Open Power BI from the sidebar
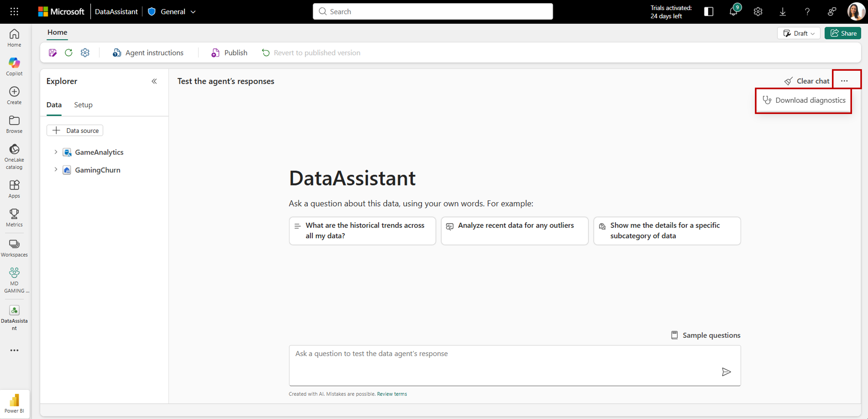 pos(14,403)
